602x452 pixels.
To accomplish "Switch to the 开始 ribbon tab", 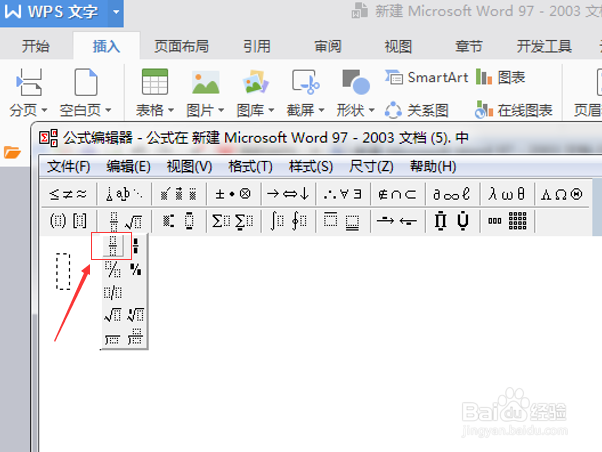I will click(35, 46).
